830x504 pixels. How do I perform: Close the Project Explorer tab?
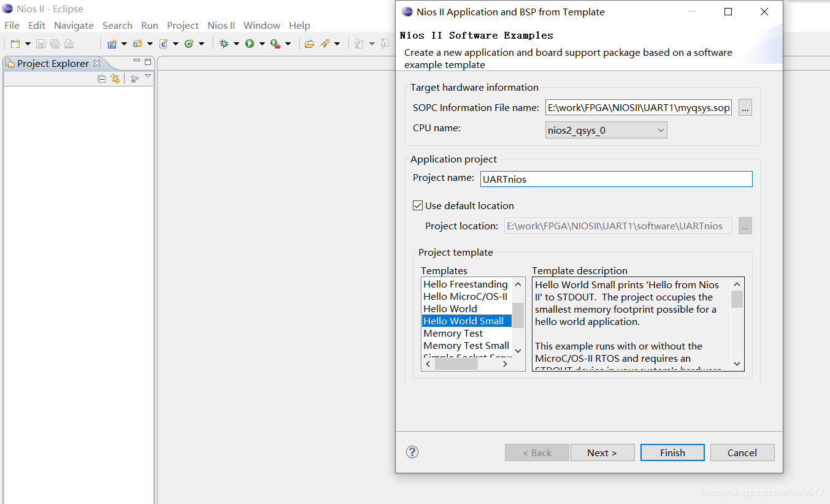96,63
